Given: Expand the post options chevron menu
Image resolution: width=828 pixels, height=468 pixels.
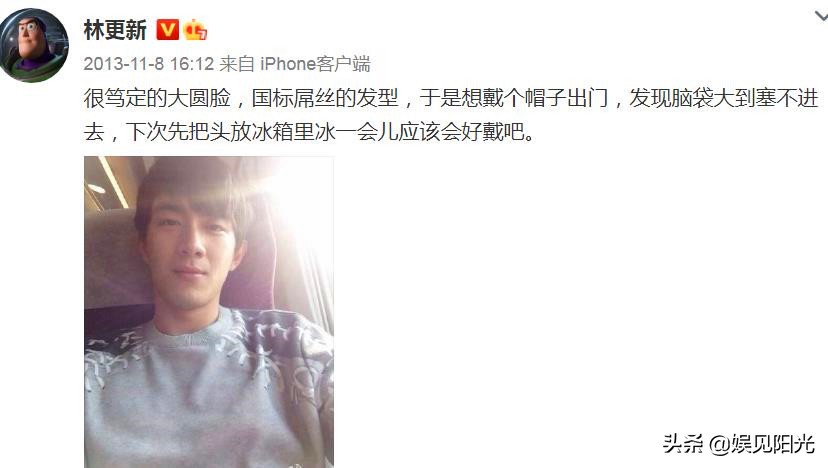Looking at the screenshot, I should (x=821, y=16).
